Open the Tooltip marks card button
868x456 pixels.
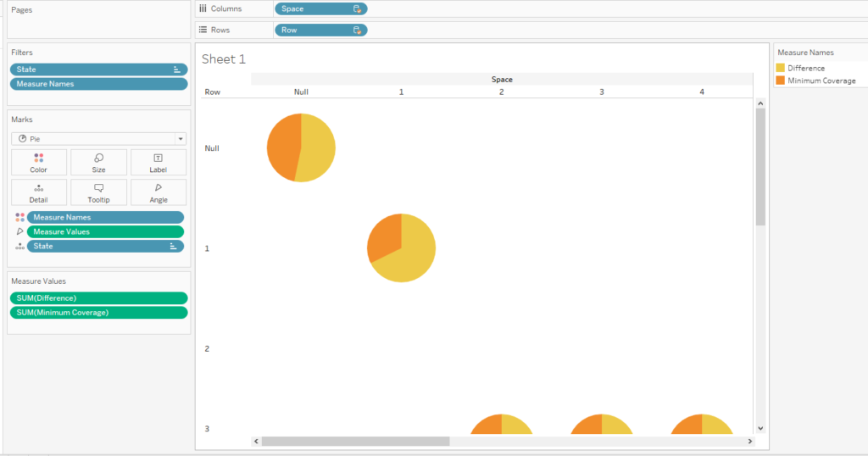point(98,192)
